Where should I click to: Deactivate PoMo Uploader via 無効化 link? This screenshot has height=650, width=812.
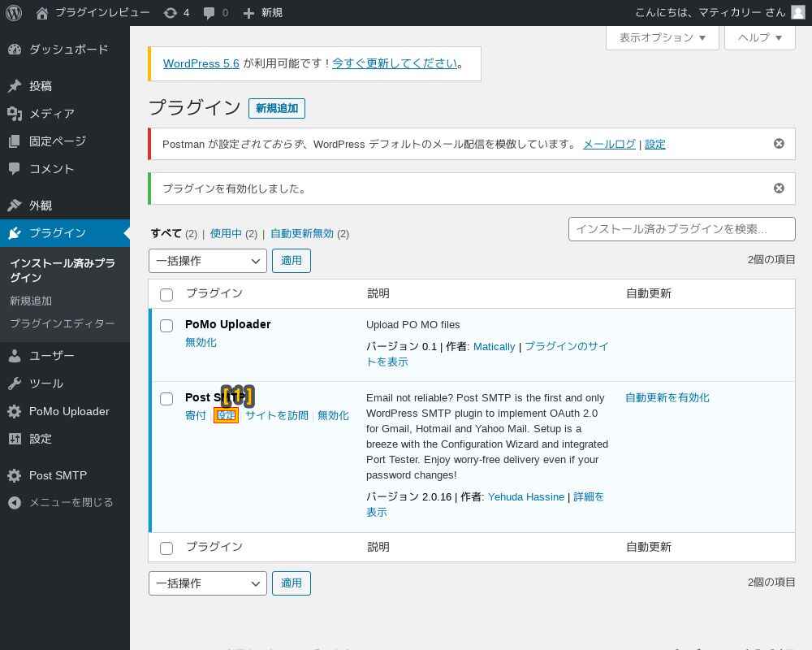[201, 342]
